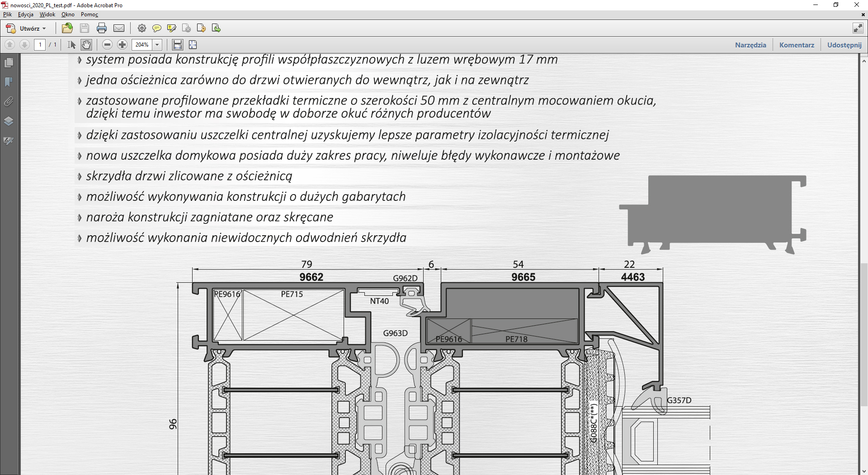Open the Narzędzia tools pane
Viewport: 868px width, 475px height.
[x=750, y=45]
